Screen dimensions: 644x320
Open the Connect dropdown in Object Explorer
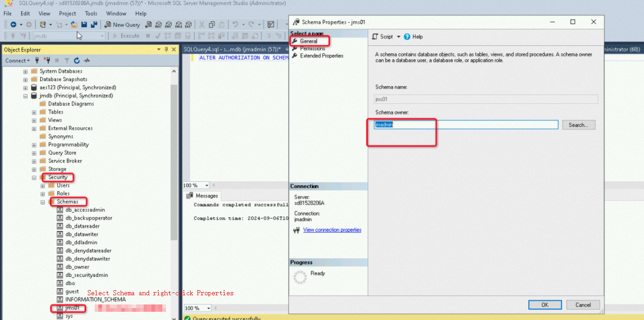click(x=17, y=60)
